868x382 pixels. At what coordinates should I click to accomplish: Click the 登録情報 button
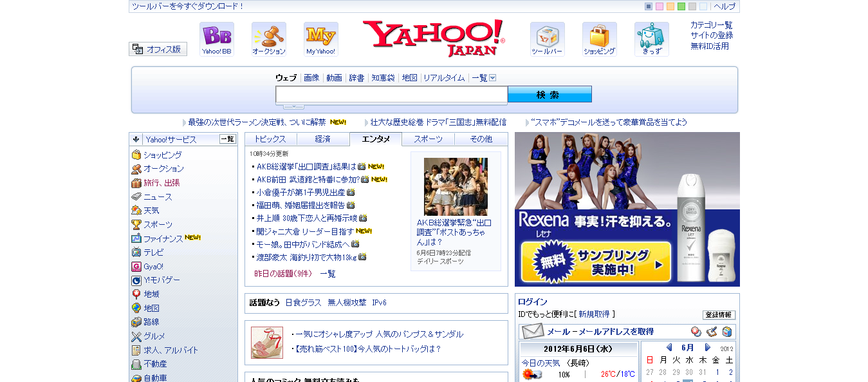tap(719, 315)
